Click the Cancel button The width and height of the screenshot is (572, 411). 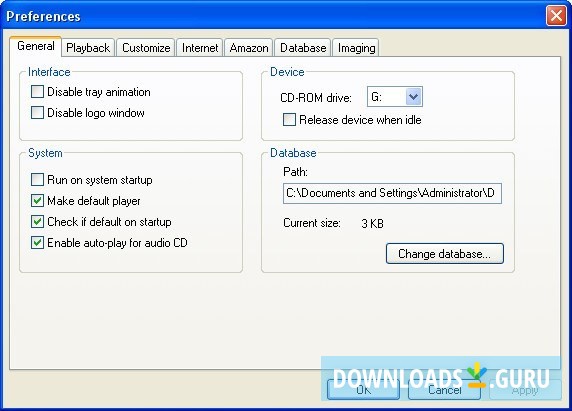point(444,389)
